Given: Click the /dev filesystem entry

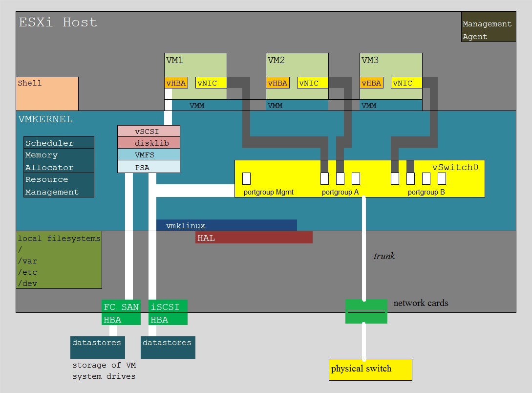Looking at the screenshot, I should (27, 284).
